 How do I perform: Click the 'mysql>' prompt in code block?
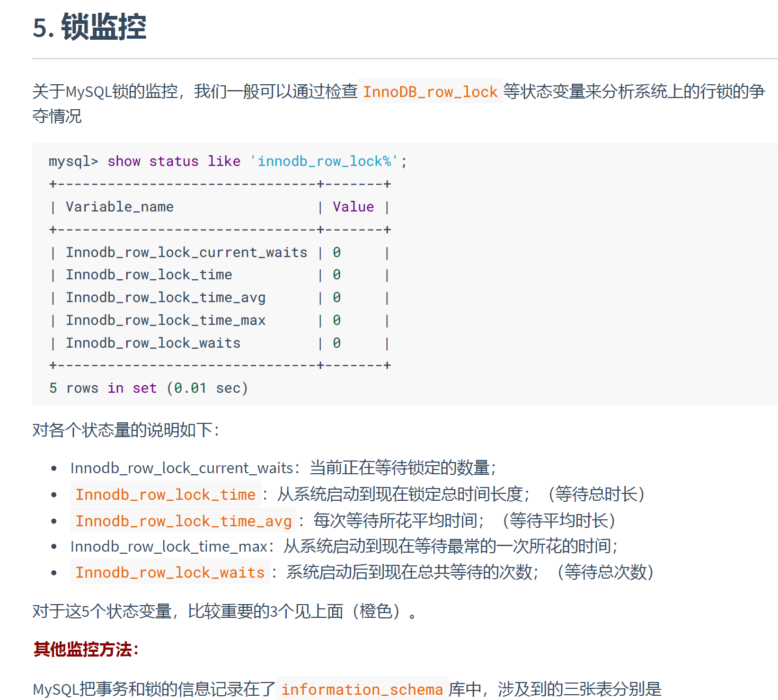(x=74, y=161)
